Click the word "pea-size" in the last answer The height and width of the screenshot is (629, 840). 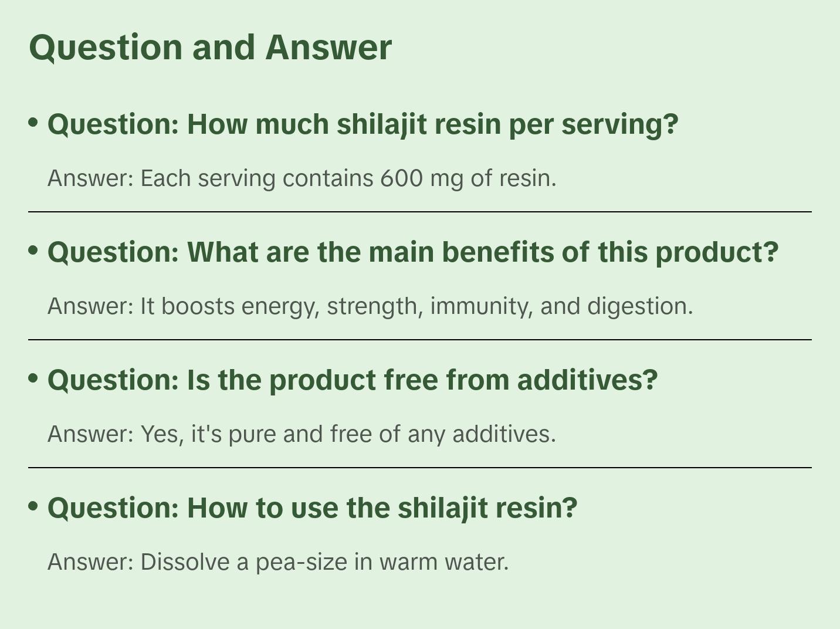click(302, 563)
